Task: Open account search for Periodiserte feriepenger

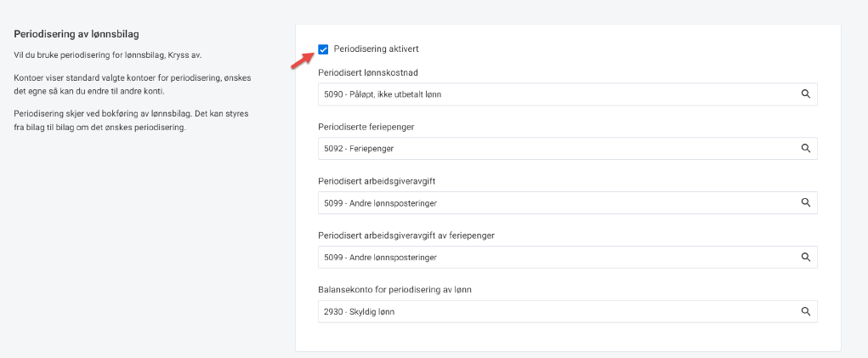Action: click(x=805, y=148)
